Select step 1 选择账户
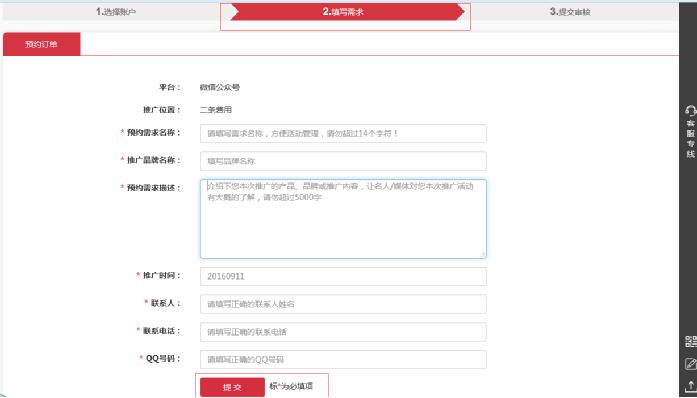This screenshot has width=697, height=398. (116, 12)
